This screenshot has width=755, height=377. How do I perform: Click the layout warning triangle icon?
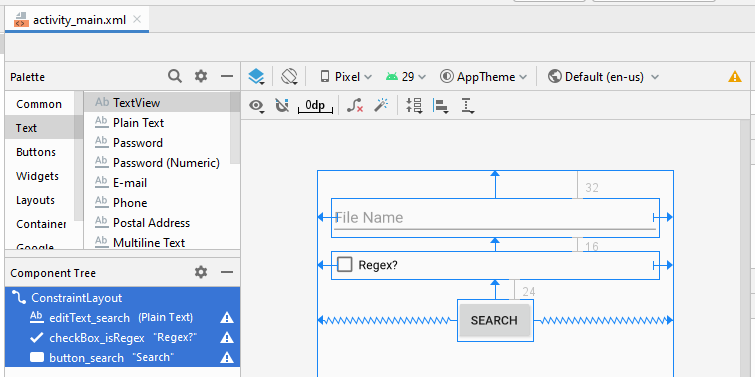pyautogui.click(x=735, y=77)
